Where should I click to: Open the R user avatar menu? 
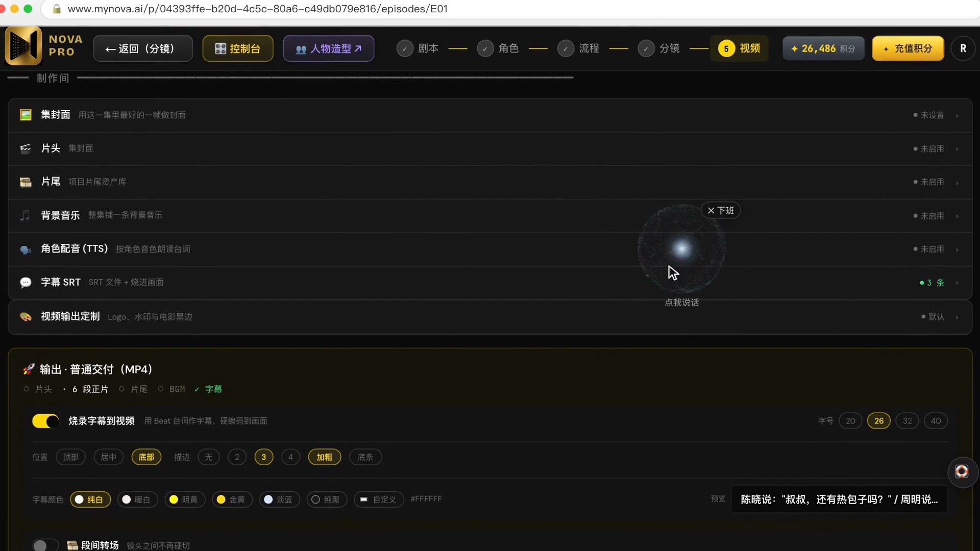coord(963,48)
